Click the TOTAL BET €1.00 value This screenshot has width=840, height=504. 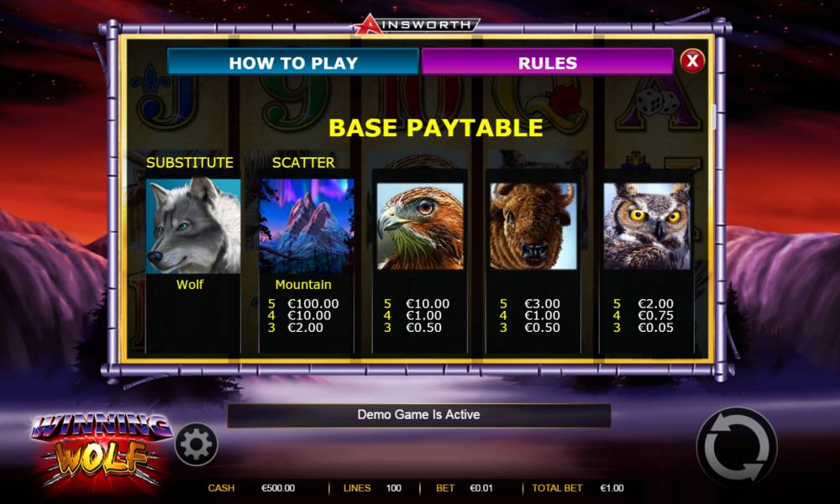612,488
